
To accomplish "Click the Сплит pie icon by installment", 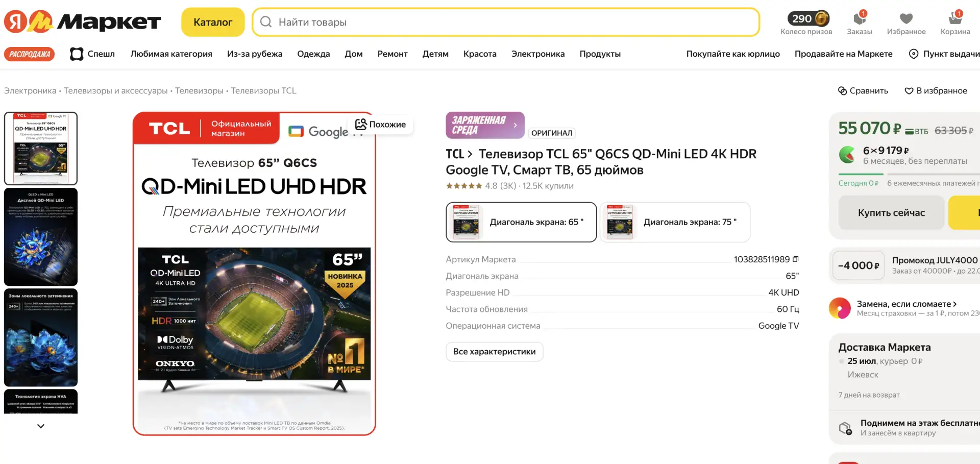I will click(847, 155).
